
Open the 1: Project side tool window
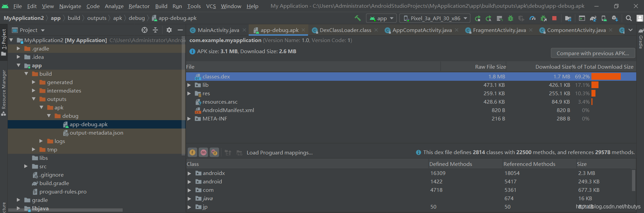(x=4, y=42)
